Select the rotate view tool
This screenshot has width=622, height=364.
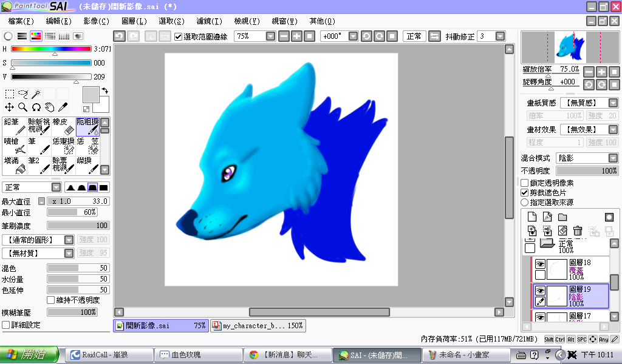coord(36,107)
